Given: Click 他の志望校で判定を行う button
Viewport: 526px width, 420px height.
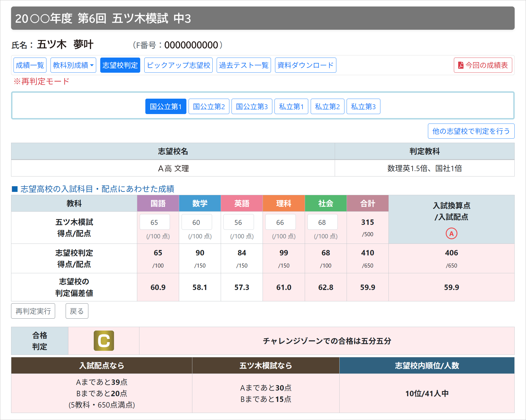Looking at the screenshot, I should [x=471, y=131].
